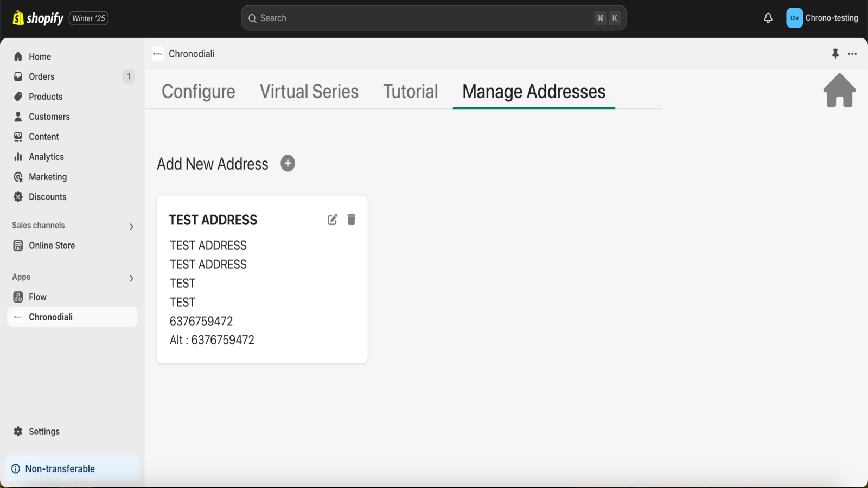Open the Tutorial tab

tap(410, 91)
